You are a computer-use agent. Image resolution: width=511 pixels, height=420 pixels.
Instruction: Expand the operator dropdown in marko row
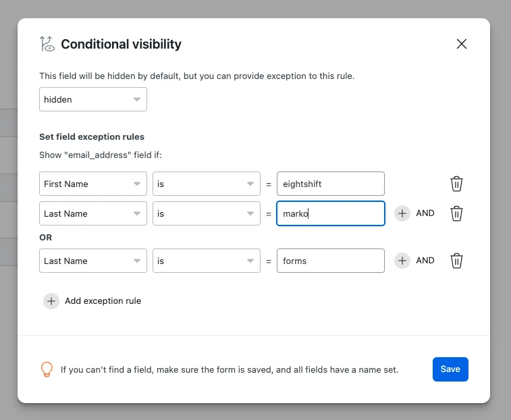click(x=206, y=213)
